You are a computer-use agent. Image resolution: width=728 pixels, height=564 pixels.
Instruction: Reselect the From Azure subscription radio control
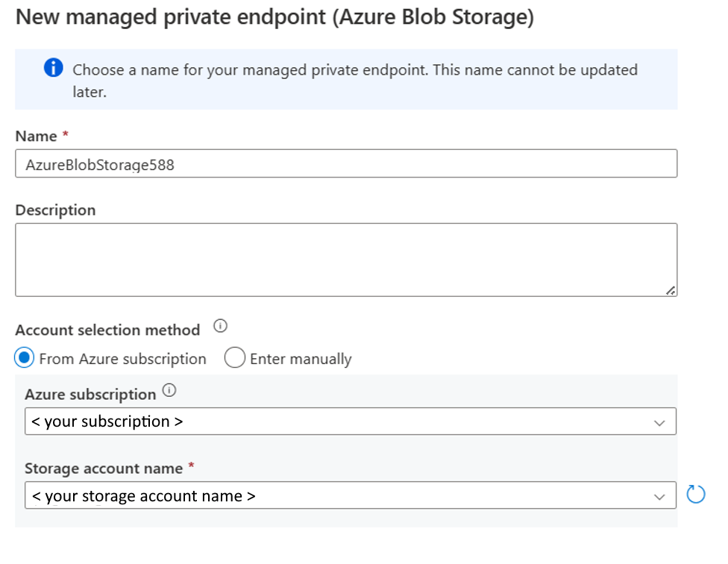[x=22, y=358]
